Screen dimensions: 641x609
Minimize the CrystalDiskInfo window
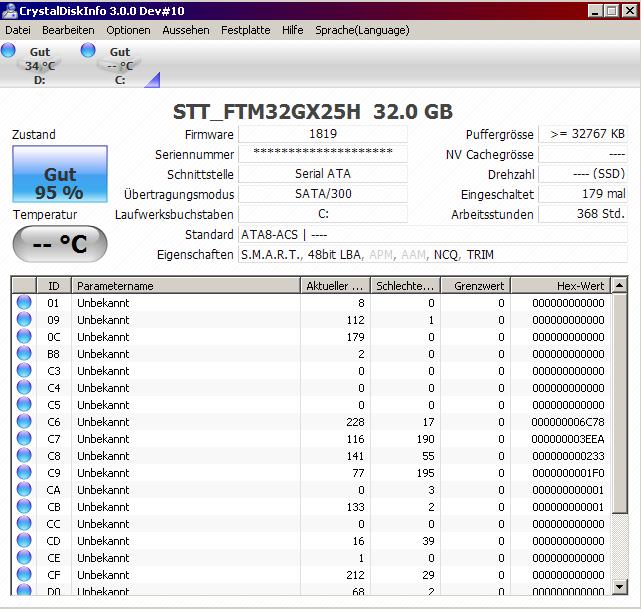[595, 11]
